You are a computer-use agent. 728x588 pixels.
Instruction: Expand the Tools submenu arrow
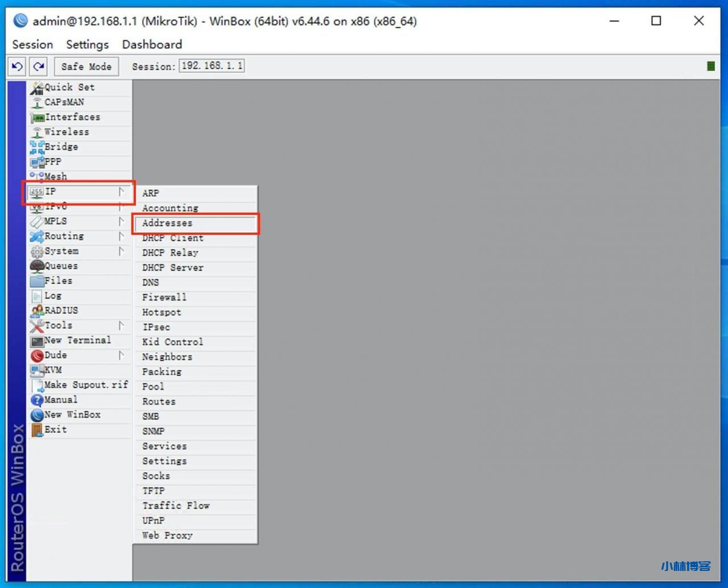point(121,325)
